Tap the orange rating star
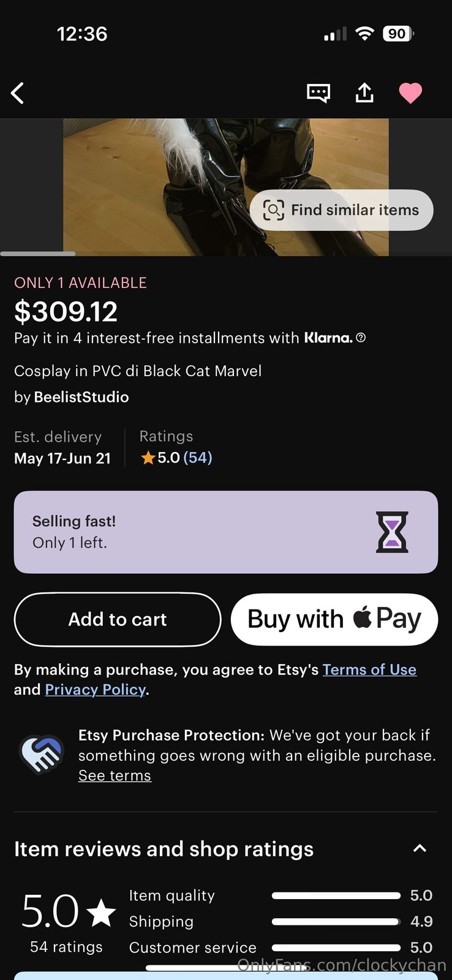This screenshot has height=980, width=452. [x=148, y=458]
